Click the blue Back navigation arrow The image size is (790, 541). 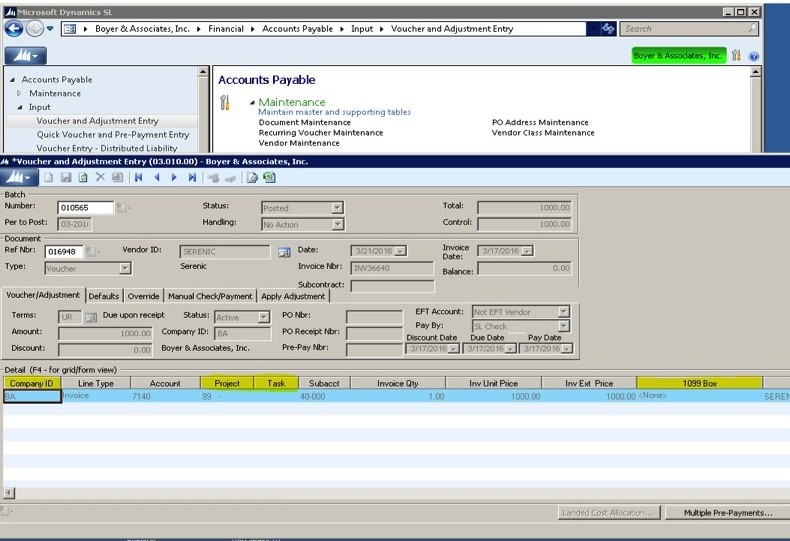[x=14, y=29]
